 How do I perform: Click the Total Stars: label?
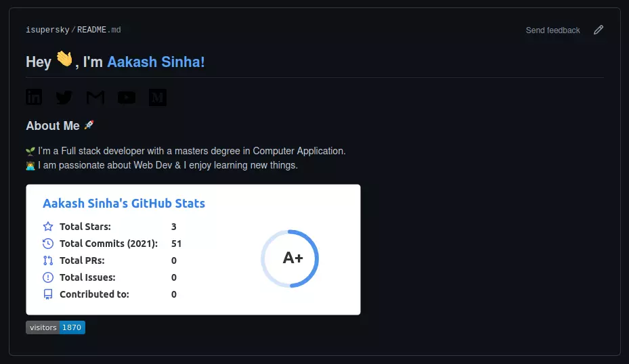coord(85,227)
